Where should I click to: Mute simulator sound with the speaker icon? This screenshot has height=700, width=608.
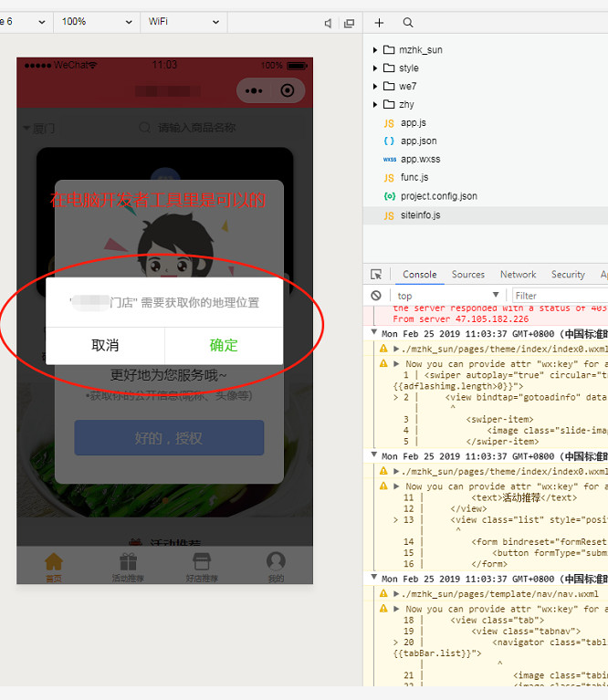pyautogui.click(x=328, y=23)
